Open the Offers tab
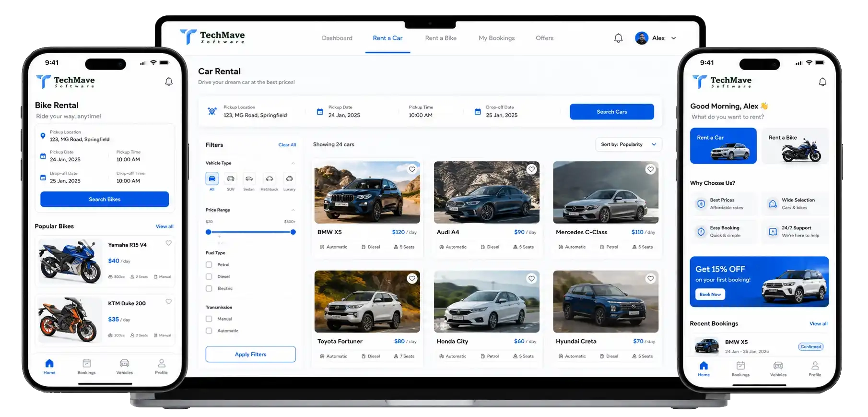Screen dimensions: 868x417 pos(544,38)
